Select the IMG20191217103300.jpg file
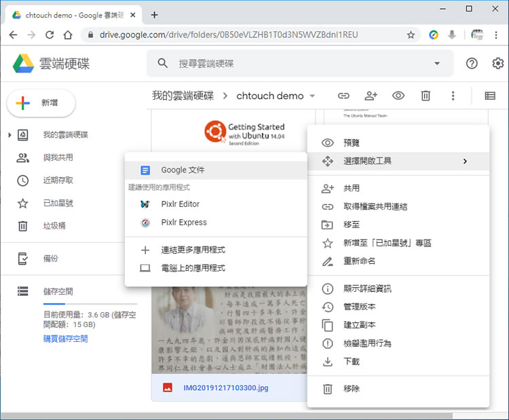Image resolution: width=509 pixels, height=420 pixels. 227,387
